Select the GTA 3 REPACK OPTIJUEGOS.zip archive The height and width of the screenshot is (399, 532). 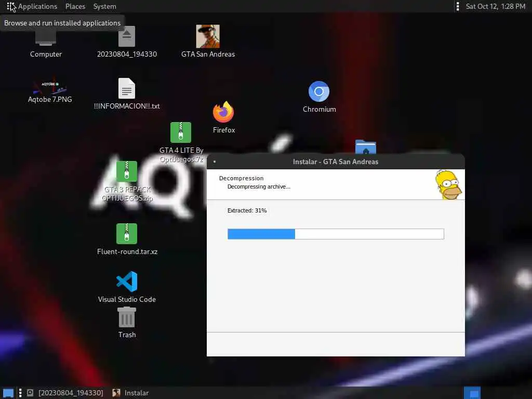(127, 181)
